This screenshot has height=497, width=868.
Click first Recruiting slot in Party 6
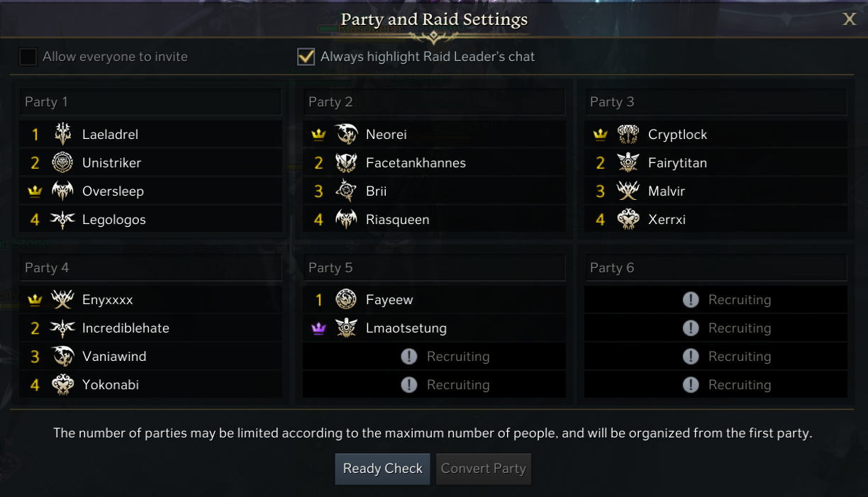point(716,300)
